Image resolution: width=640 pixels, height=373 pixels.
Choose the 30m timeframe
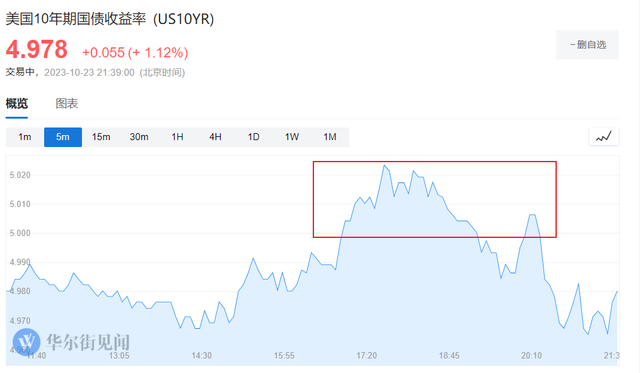(139, 137)
